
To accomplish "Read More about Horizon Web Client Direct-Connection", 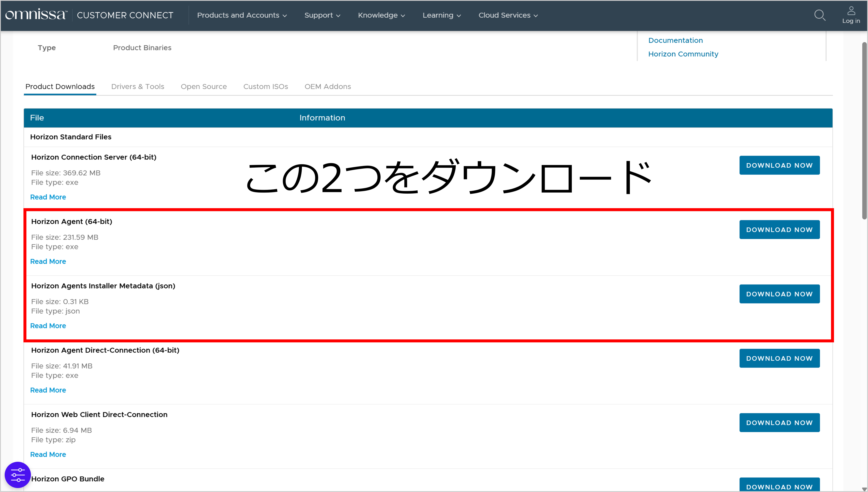I will [x=48, y=455].
